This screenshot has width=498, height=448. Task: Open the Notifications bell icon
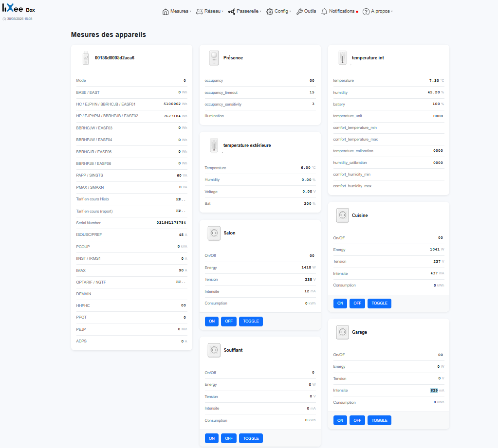point(324,11)
